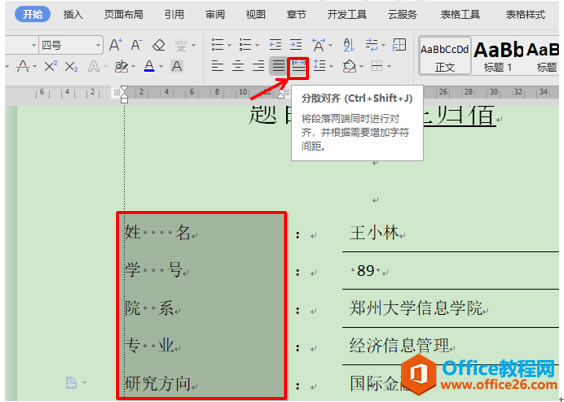Click the 院 系 label cell
The height and width of the screenshot is (402, 564).
[x=203, y=309]
